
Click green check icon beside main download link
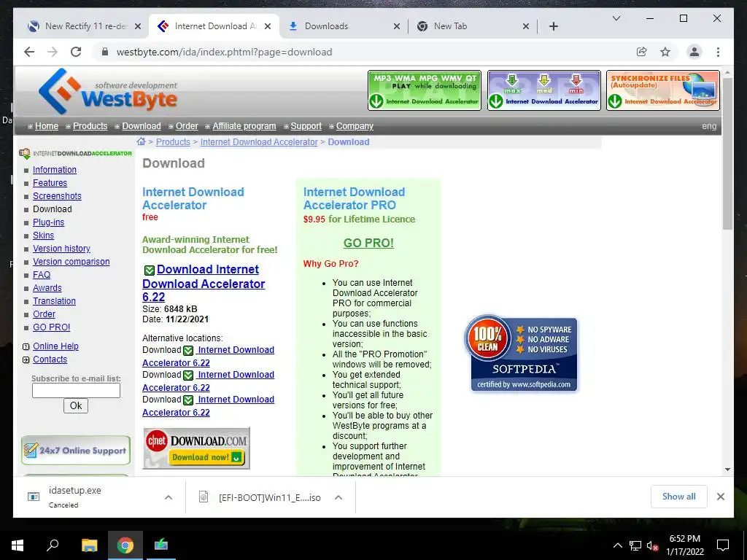pos(149,270)
